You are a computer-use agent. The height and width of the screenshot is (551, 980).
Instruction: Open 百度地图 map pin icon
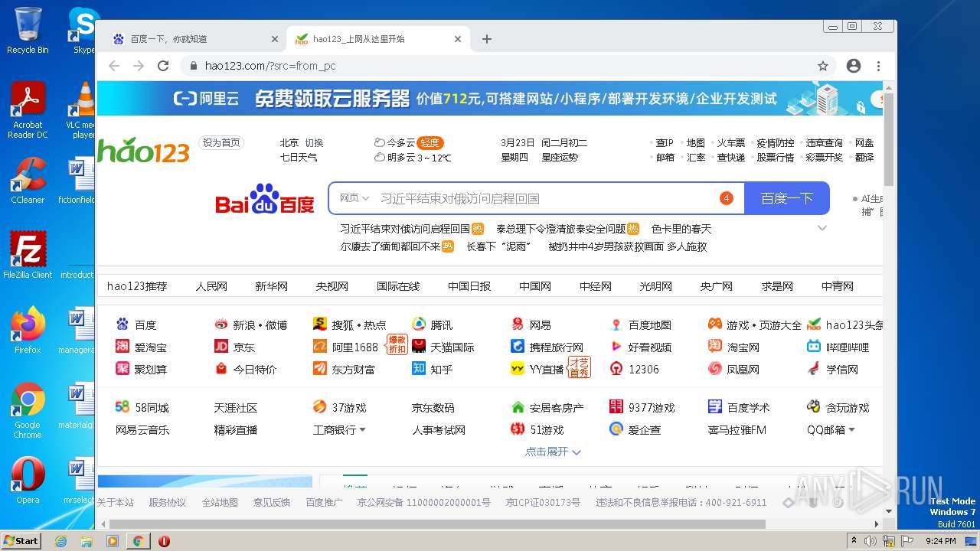(x=616, y=324)
